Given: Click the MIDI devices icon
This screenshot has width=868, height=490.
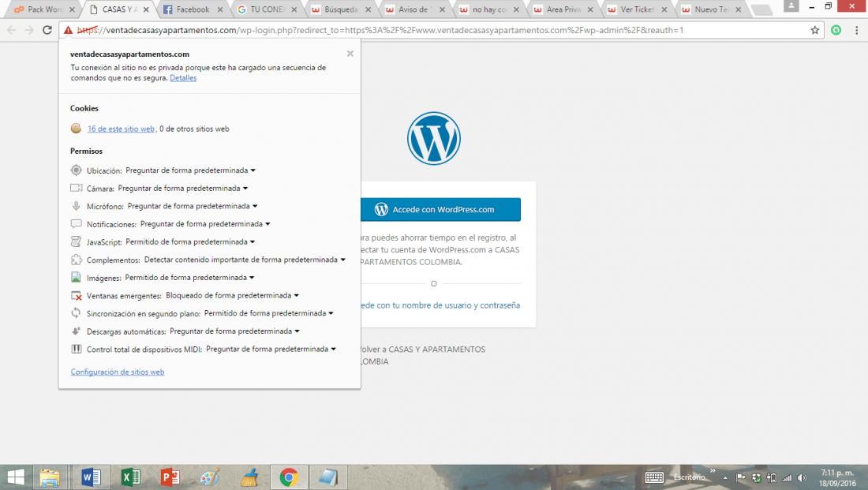Looking at the screenshot, I should pyautogui.click(x=76, y=349).
